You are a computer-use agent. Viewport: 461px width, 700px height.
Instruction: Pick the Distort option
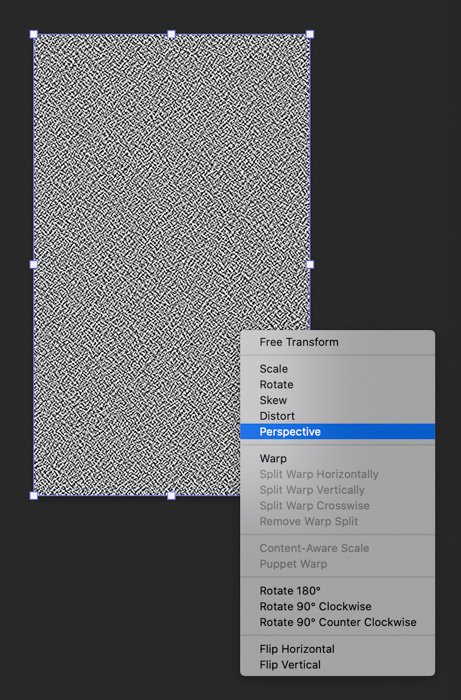pos(337,416)
